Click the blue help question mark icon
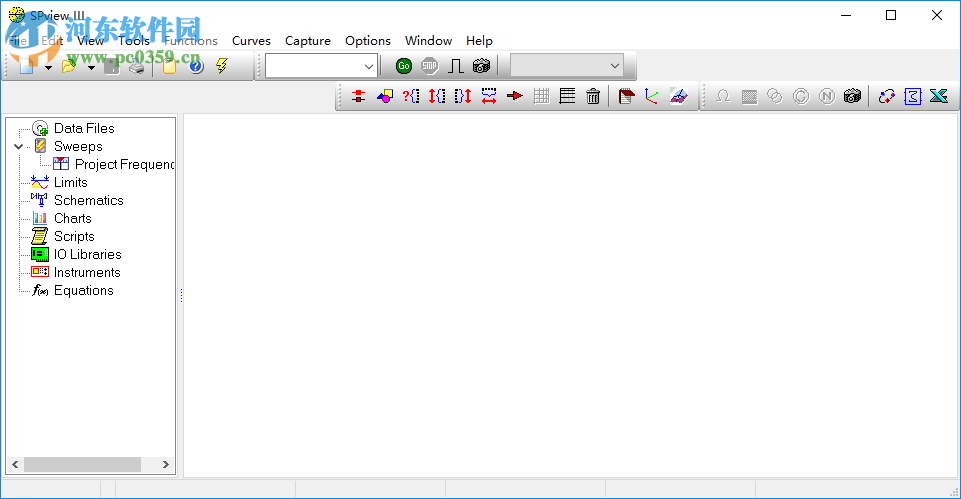Image resolution: width=961 pixels, height=499 pixels. coord(196,66)
